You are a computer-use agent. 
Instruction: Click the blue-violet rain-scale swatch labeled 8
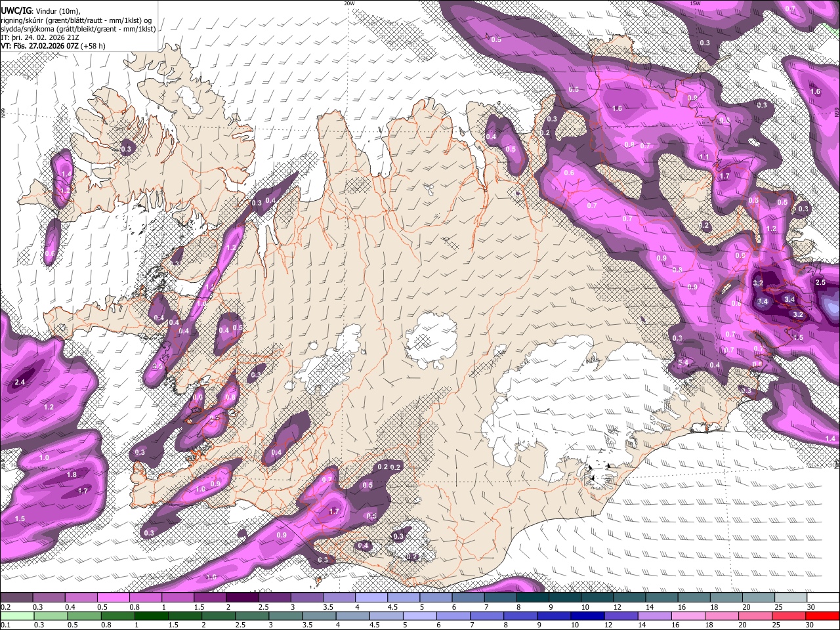tap(522, 616)
